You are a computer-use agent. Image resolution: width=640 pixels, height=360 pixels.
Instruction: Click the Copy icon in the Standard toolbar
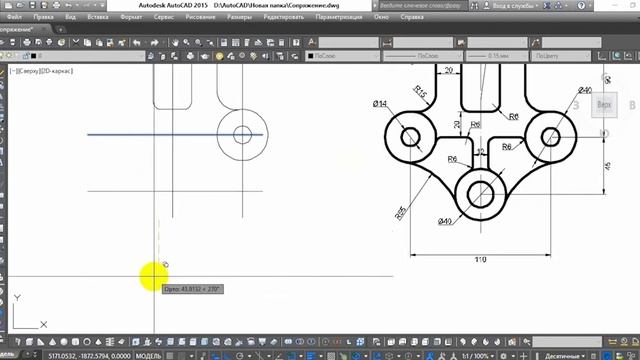tap(87, 42)
